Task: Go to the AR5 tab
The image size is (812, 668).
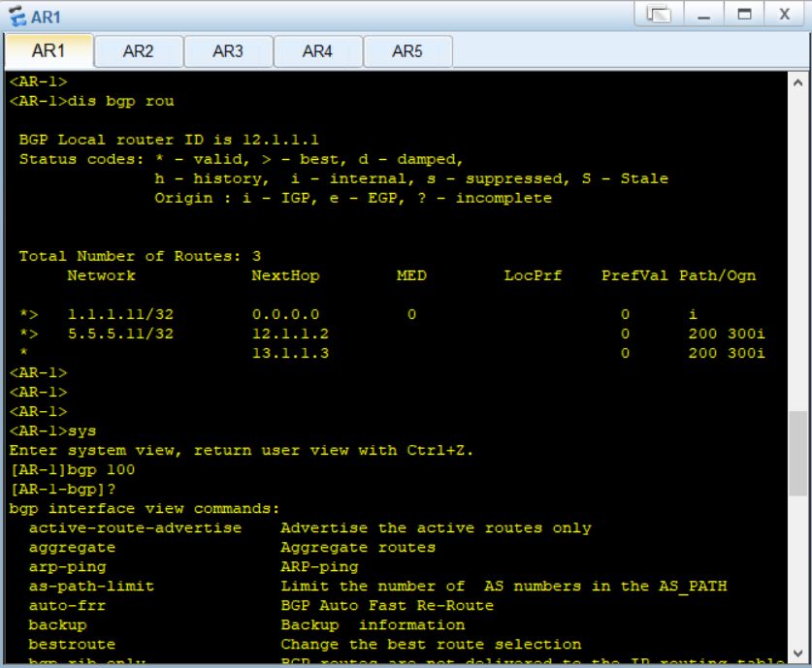Action: point(407,51)
